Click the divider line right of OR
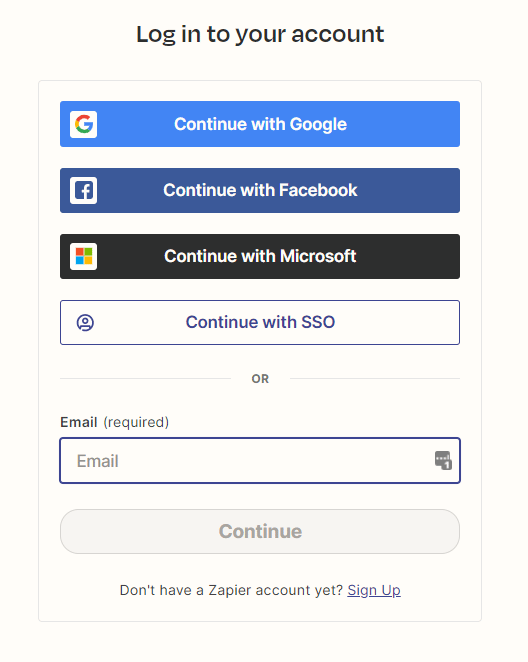 point(375,379)
